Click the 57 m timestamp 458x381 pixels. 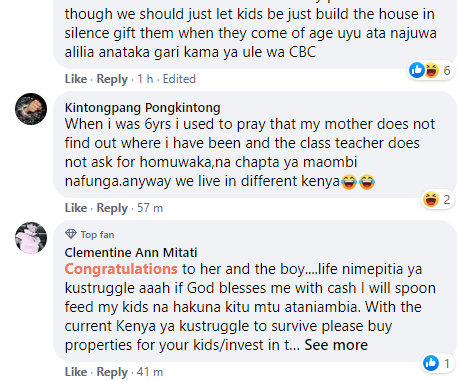(x=150, y=208)
